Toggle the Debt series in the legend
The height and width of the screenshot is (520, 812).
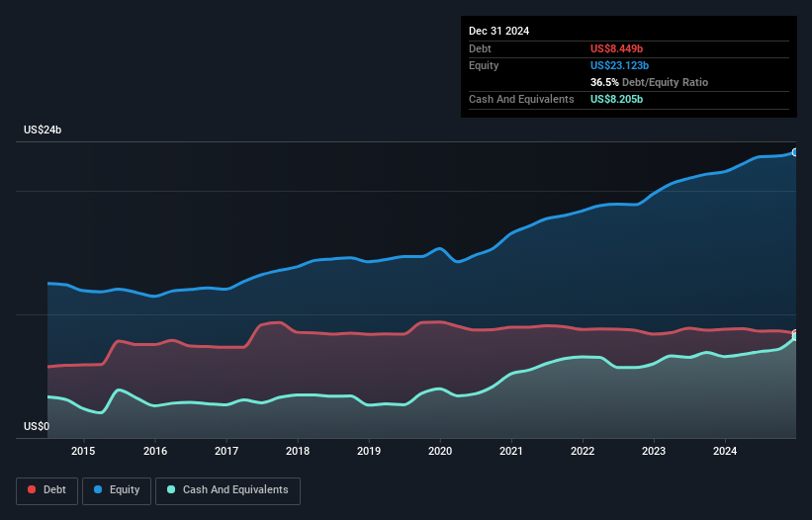(46, 489)
